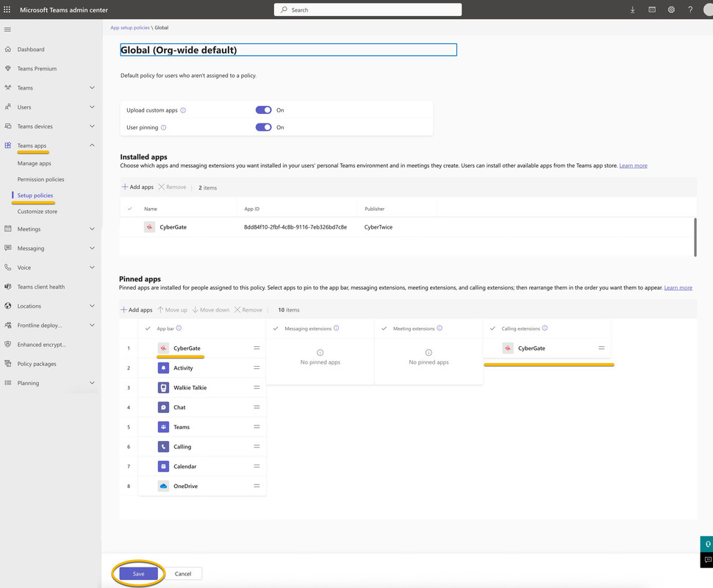Screen dimensions: 713x588
Task: Expand the Voice sidebar section
Action: click(92, 268)
